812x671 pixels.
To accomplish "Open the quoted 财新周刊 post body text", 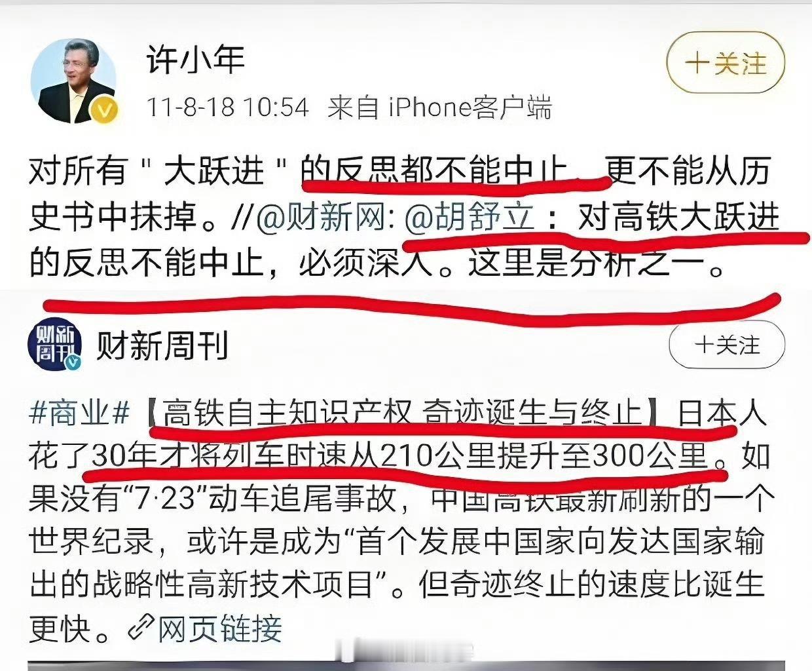I will click(398, 522).
